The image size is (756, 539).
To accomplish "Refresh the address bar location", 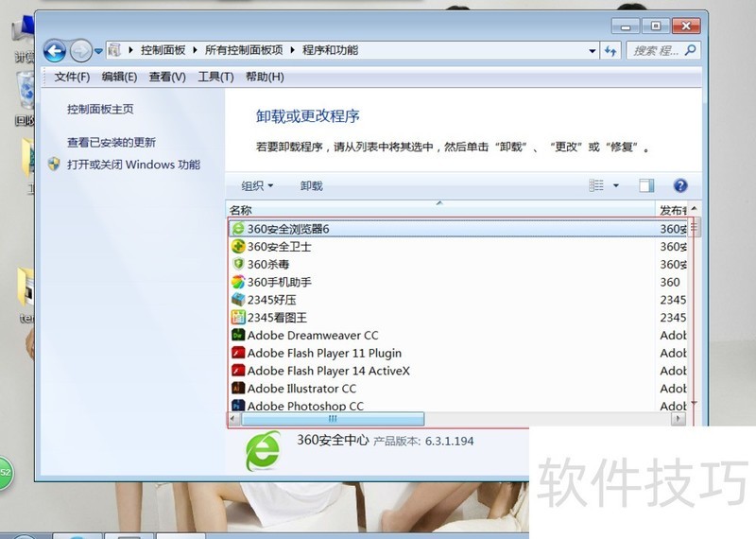I will 610,51.
